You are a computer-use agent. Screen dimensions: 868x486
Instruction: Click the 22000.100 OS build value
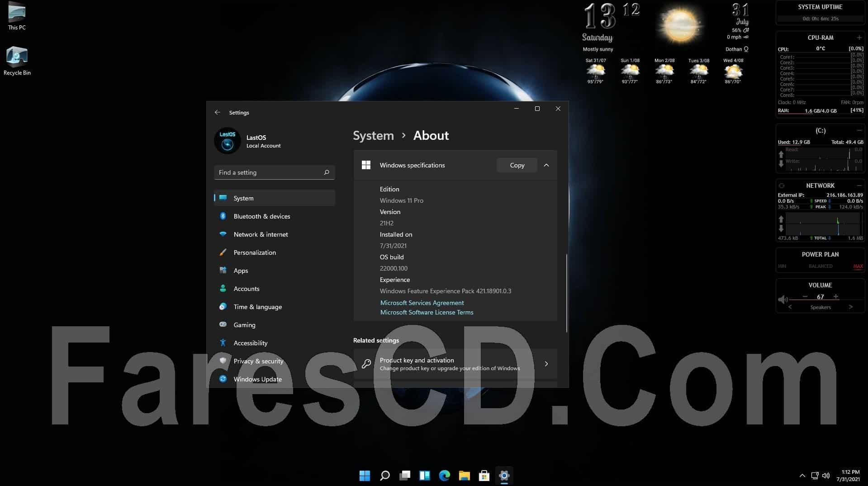[394, 268]
